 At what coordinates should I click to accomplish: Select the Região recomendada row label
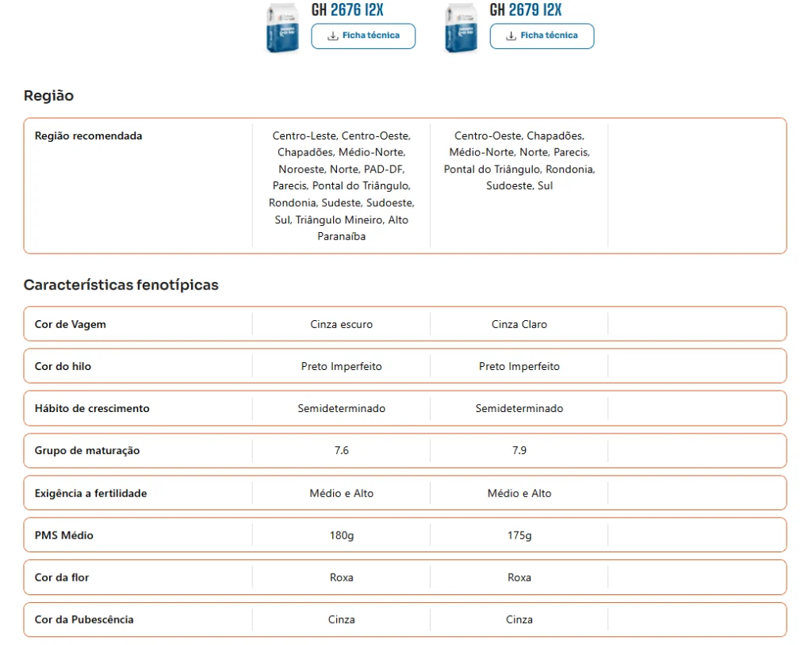[x=89, y=135]
